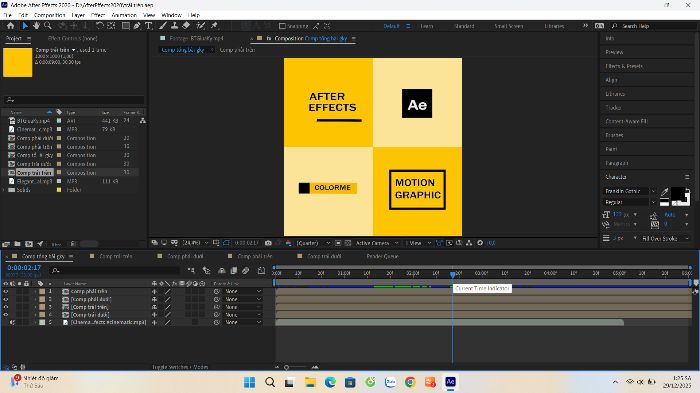Select the Type text tool
This screenshot has width=700, height=393.
tap(149, 26)
